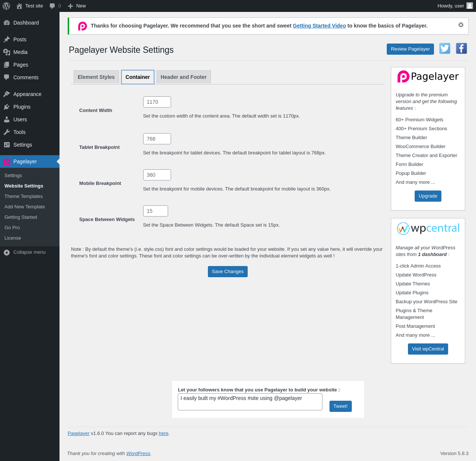Select the Container tab
The image size is (476, 461).
tap(138, 77)
